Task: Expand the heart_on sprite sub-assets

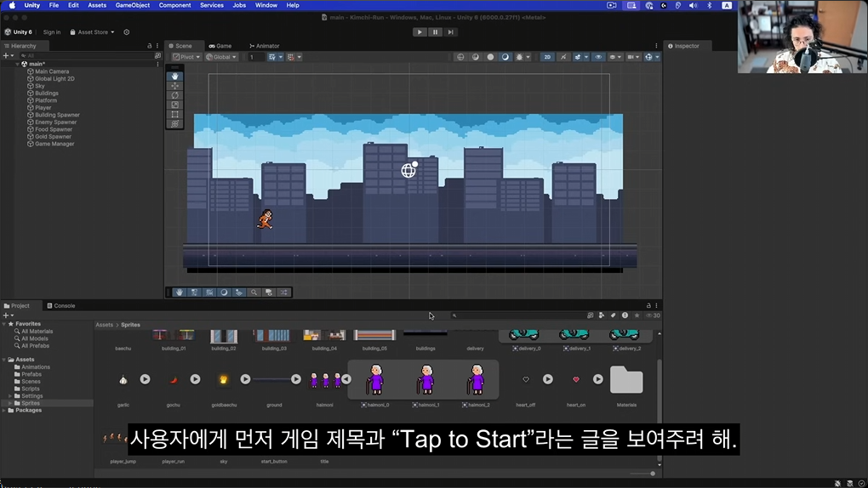Action: click(x=598, y=379)
